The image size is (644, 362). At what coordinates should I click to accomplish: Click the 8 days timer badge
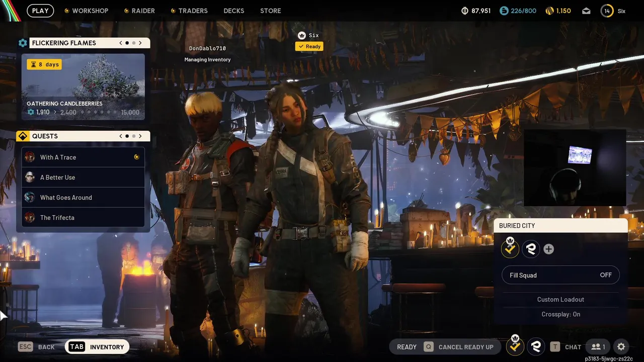44,64
